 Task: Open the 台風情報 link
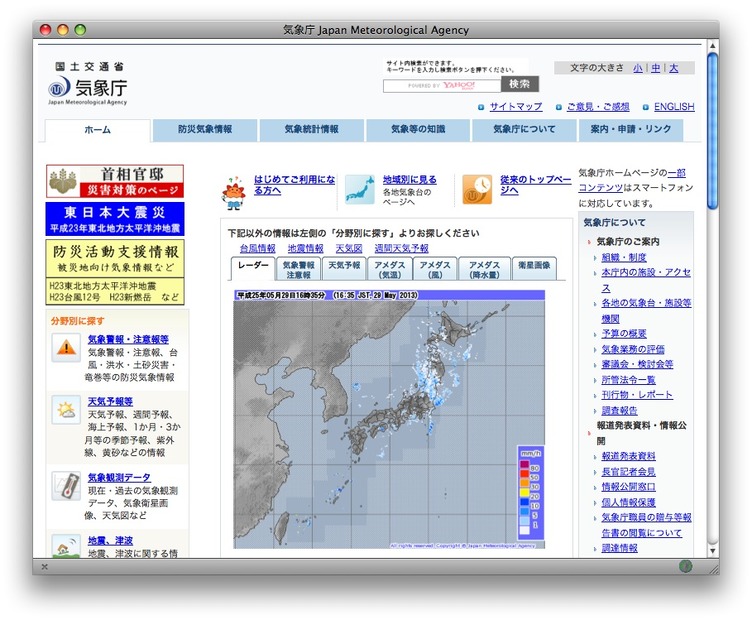tap(258, 248)
